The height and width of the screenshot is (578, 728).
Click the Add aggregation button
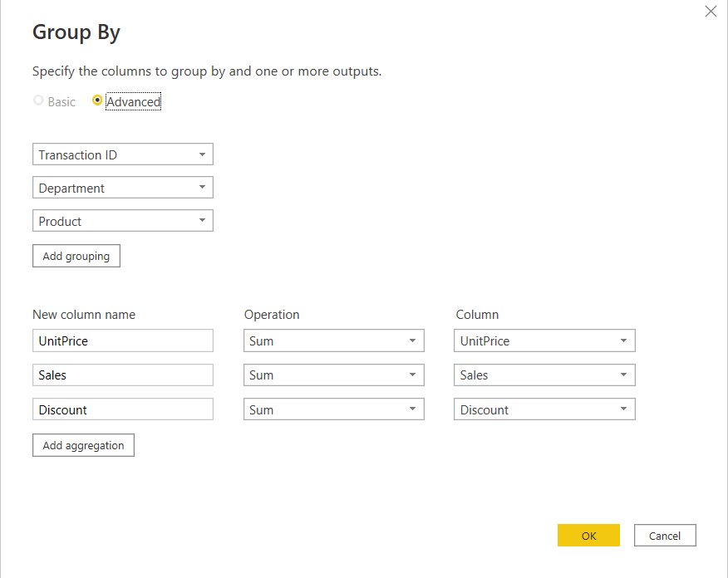(83, 445)
